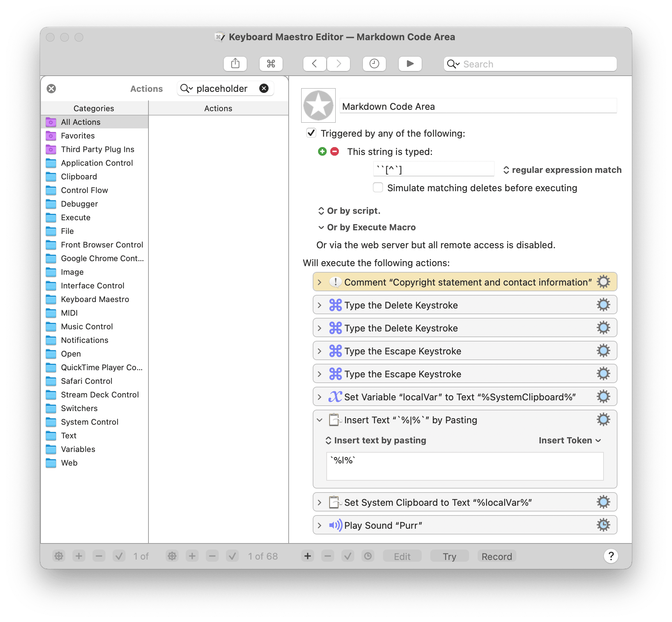Open gear menu for second Delete Keystroke
Image resolution: width=672 pixels, height=622 pixels.
click(x=604, y=328)
